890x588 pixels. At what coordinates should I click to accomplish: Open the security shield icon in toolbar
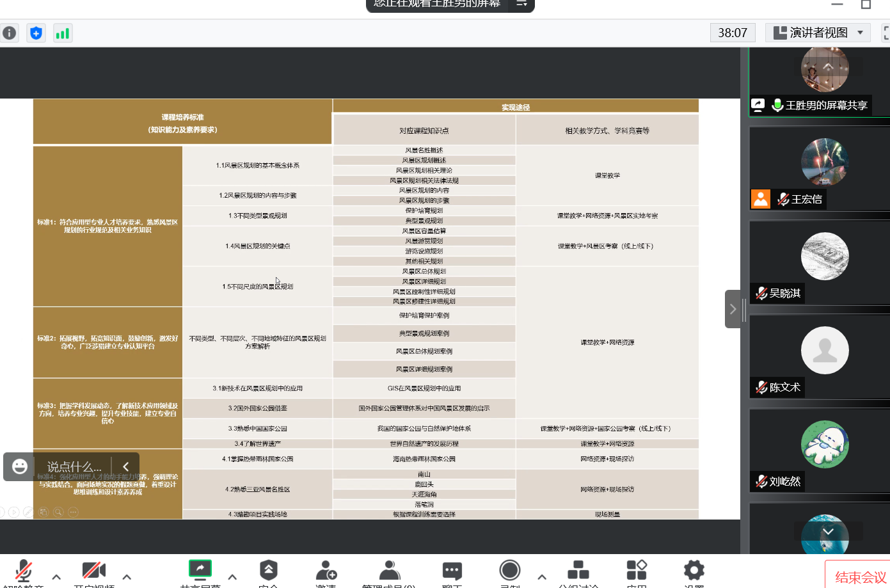click(x=268, y=569)
